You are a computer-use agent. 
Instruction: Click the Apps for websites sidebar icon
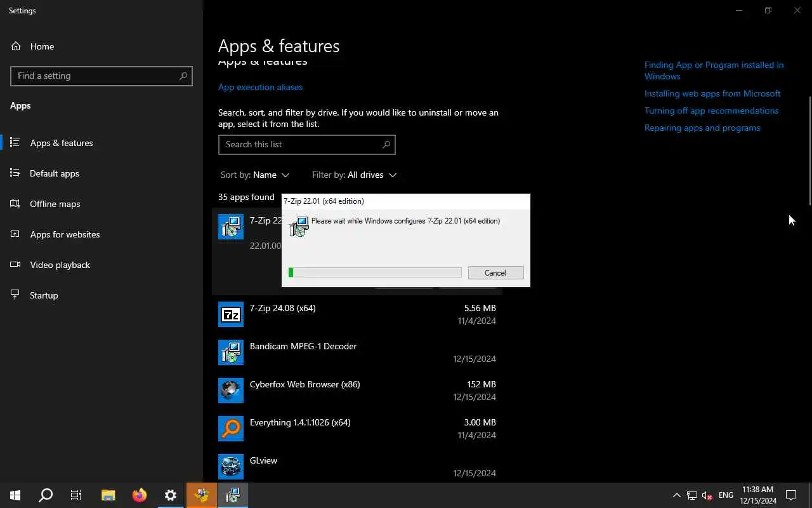16,234
